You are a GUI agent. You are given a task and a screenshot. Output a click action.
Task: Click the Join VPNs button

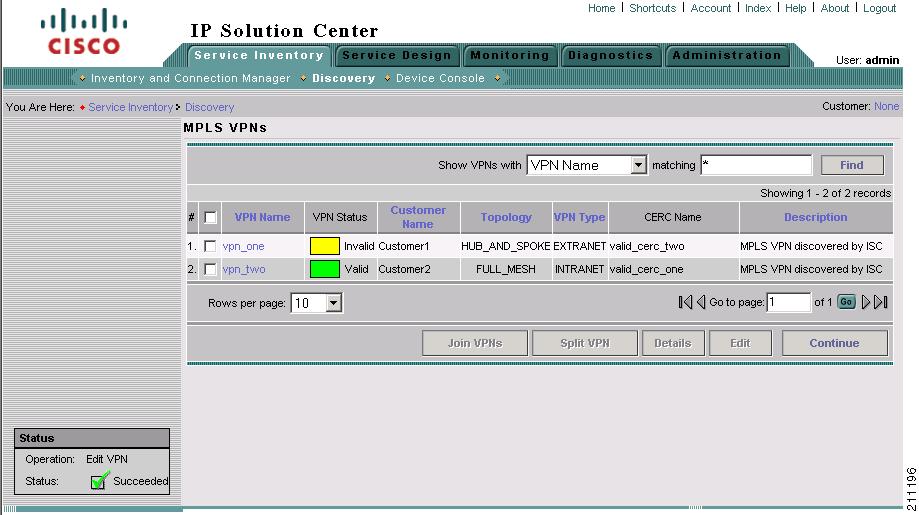(475, 343)
